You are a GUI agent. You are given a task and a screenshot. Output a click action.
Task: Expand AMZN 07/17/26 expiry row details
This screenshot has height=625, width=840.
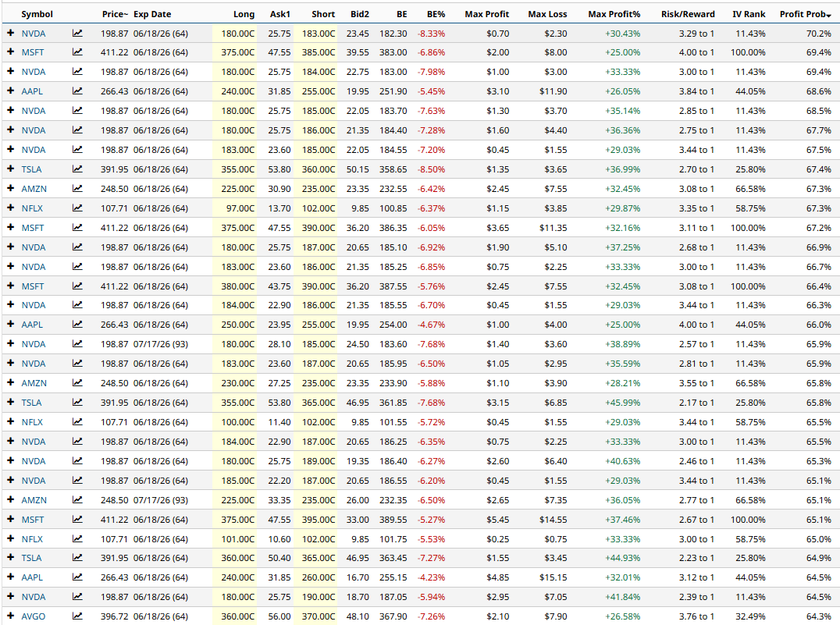(x=10, y=499)
